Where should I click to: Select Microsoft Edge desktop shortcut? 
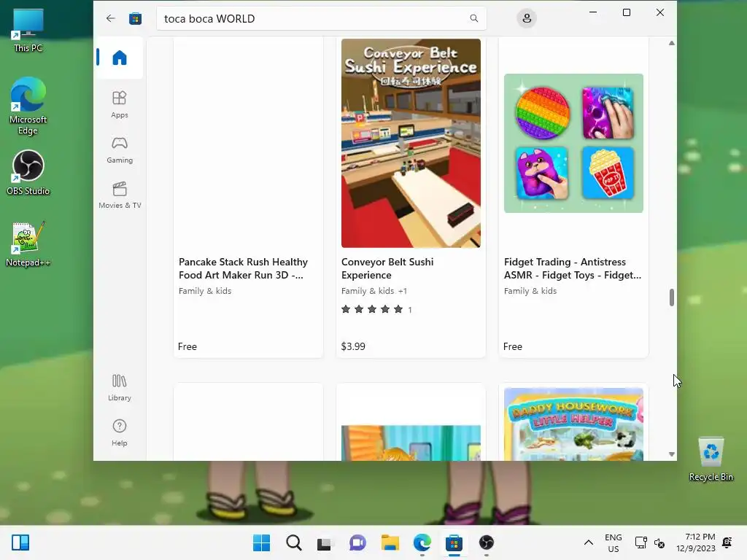click(28, 106)
